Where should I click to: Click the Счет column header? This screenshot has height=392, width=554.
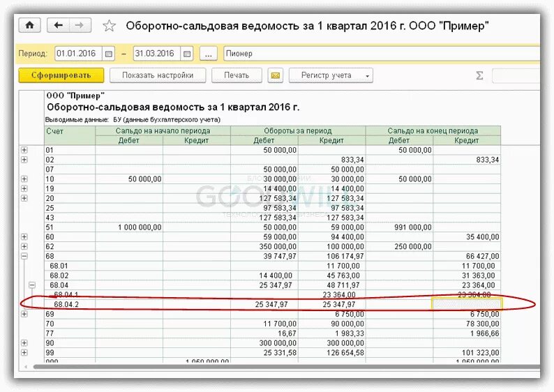70,135
